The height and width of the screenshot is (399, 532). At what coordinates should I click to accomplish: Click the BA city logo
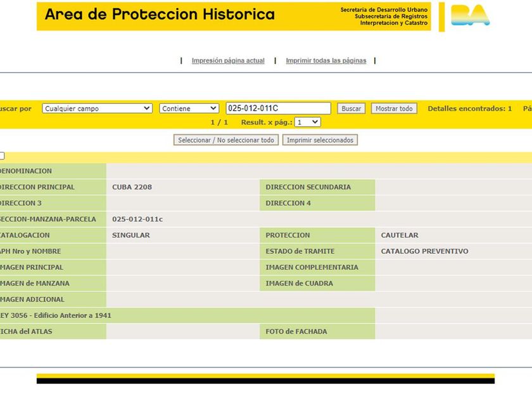[470, 16]
